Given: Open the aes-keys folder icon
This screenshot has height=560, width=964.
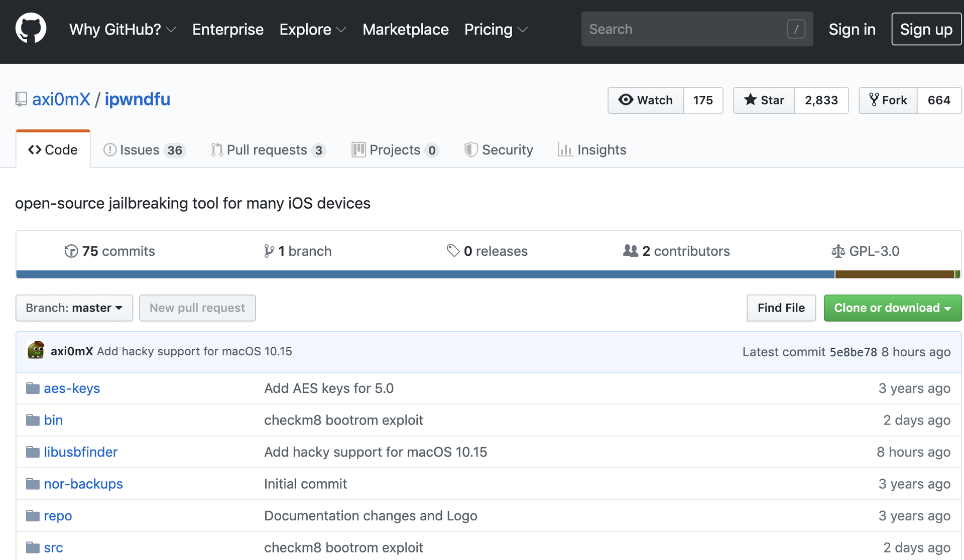Looking at the screenshot, I should pos(33,388).
